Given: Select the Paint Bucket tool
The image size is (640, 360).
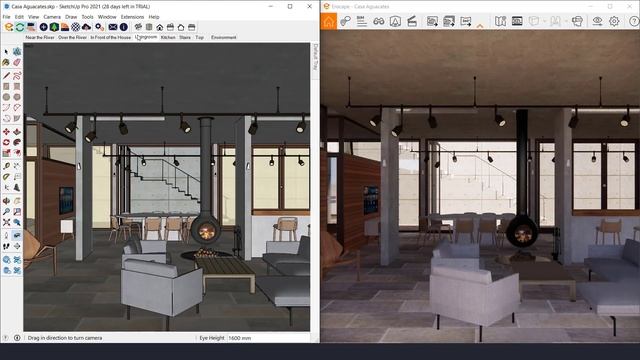Looking at the screenshot, I should 6,62.
